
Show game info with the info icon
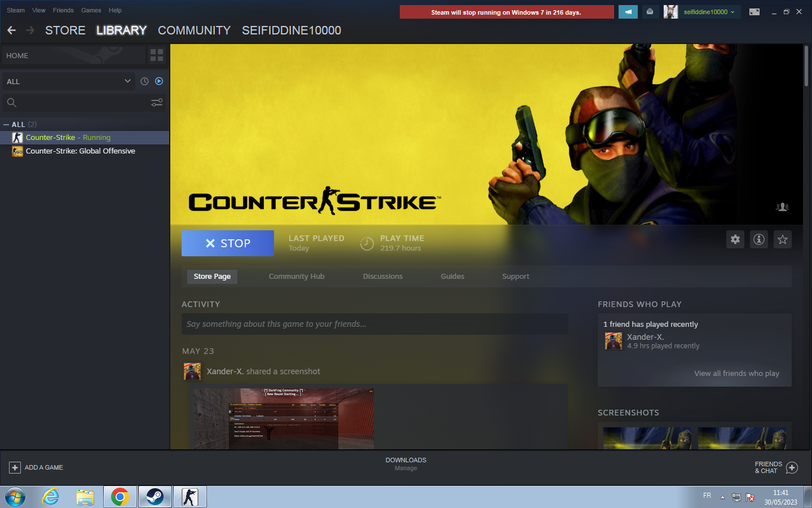point(759,239)
